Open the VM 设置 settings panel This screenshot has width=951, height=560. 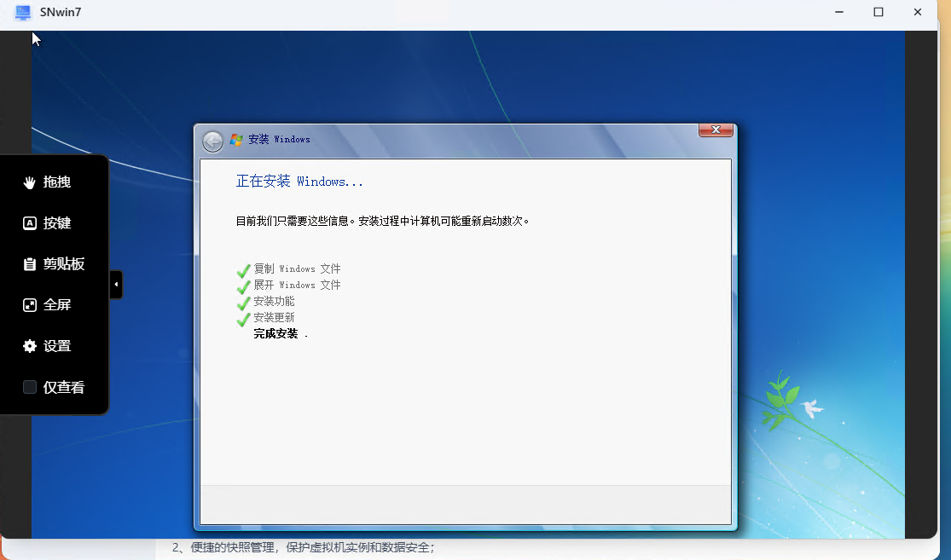[x=29, y=345]
